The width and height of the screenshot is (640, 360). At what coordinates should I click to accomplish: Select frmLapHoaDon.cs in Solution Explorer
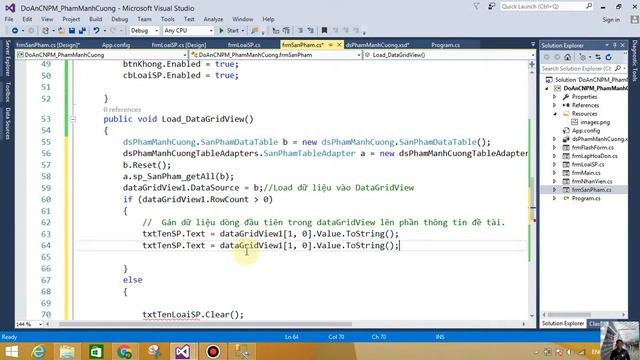click(x=594, y=156)
